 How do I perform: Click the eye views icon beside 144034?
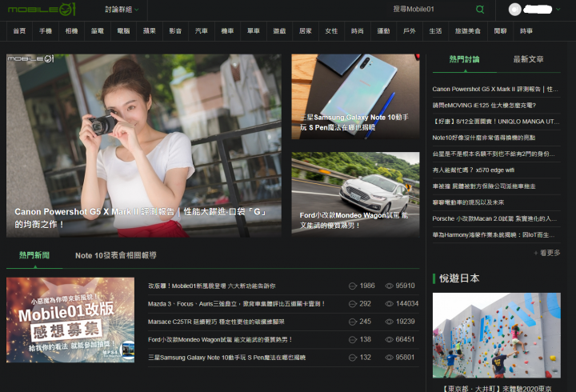[389, 304]
